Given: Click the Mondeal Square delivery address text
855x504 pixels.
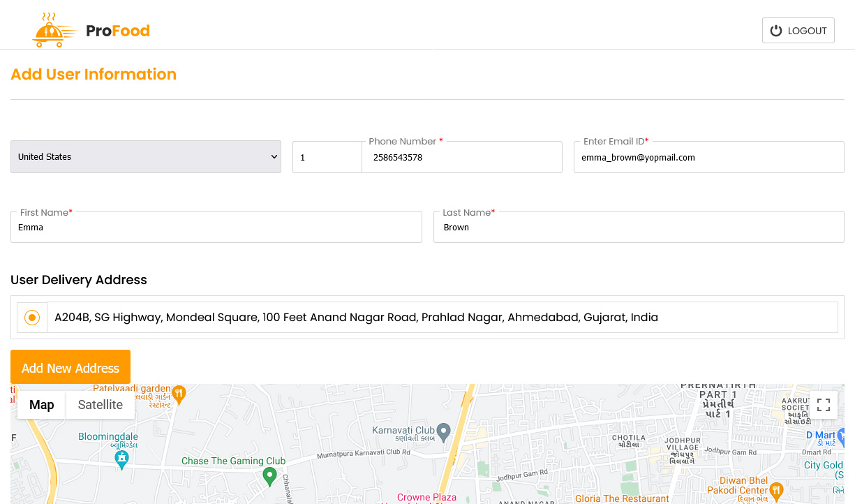Looking at the screenshot, I should tap(356, 318).
